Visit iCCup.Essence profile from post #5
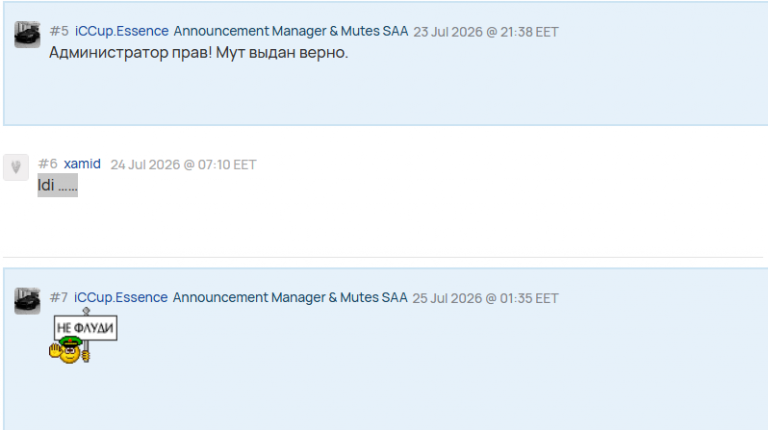Screen dimensions: 768x430 point(121,31)
